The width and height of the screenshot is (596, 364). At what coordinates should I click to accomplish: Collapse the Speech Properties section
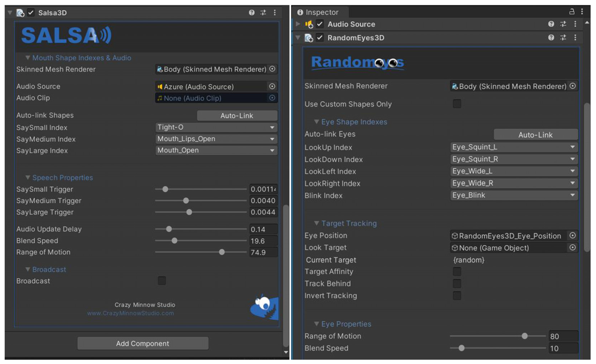pos(28,177)
